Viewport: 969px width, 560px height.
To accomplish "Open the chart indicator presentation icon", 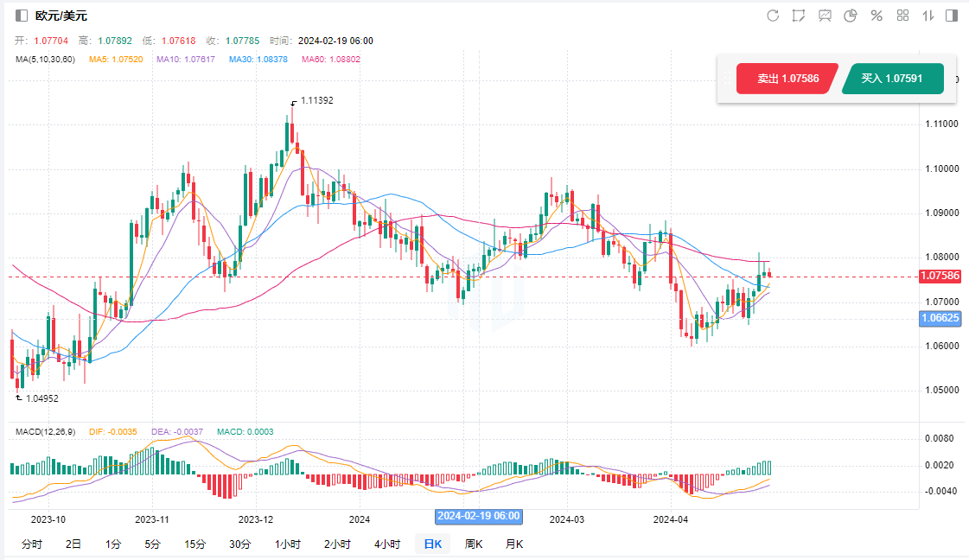I will (825, 16).
